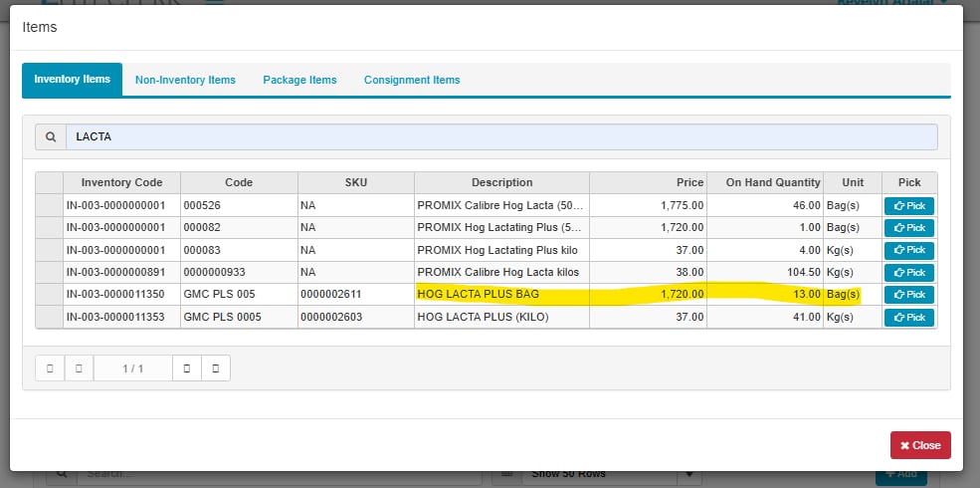Close the Items dialog
This screenshot has width=980, height=488.
pyautogui.click(x=920, y=445)
